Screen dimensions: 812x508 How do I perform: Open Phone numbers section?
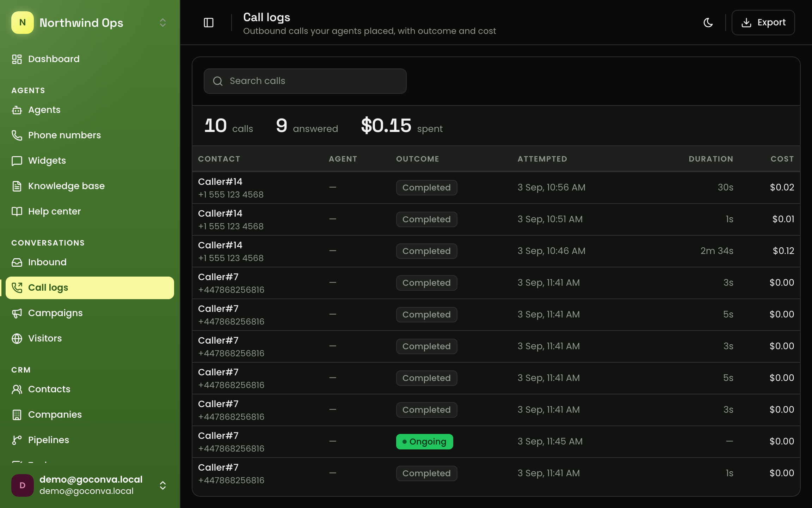90,135
